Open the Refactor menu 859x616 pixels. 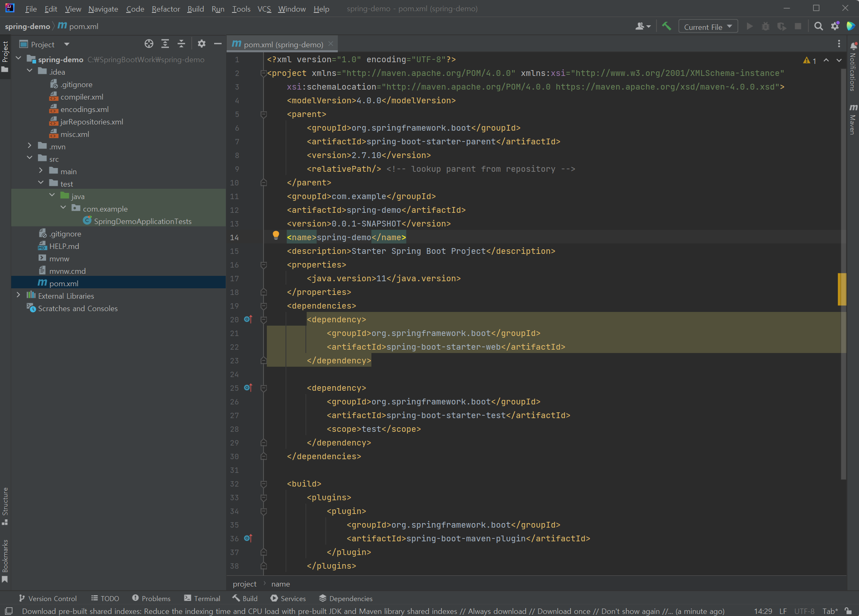click(166, 9)
